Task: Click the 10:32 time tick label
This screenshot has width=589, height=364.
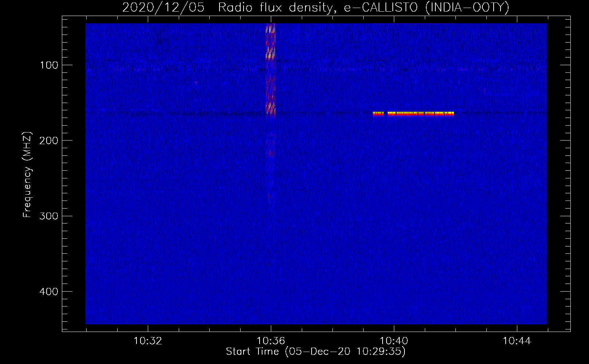Action: (x=148, y=341)
